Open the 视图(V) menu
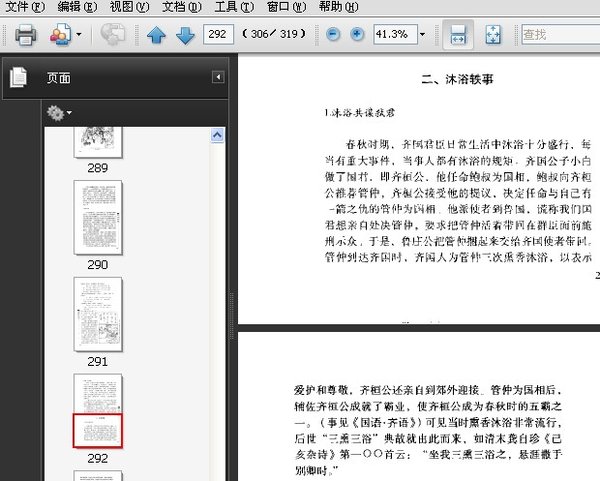Image resolution: width=600 pixels, height=481 pixels. [129, 7]
